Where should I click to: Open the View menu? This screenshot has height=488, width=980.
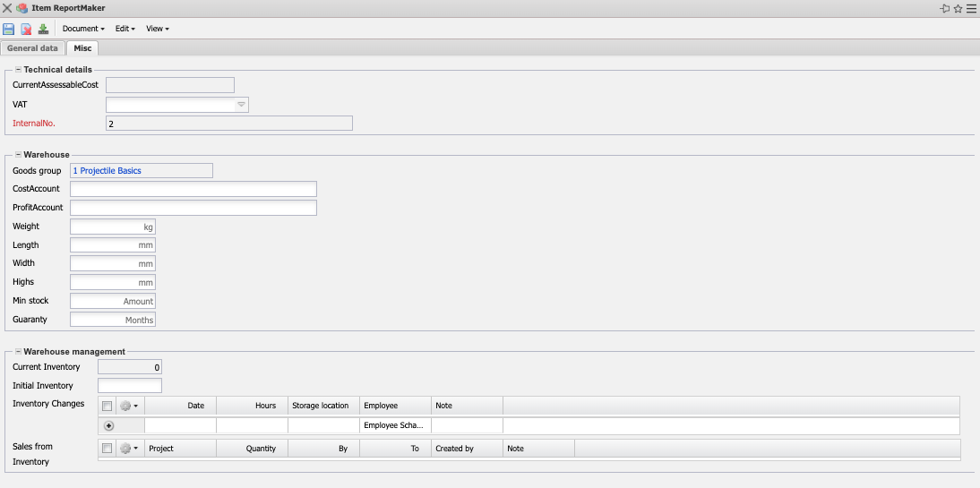(157, 29)
